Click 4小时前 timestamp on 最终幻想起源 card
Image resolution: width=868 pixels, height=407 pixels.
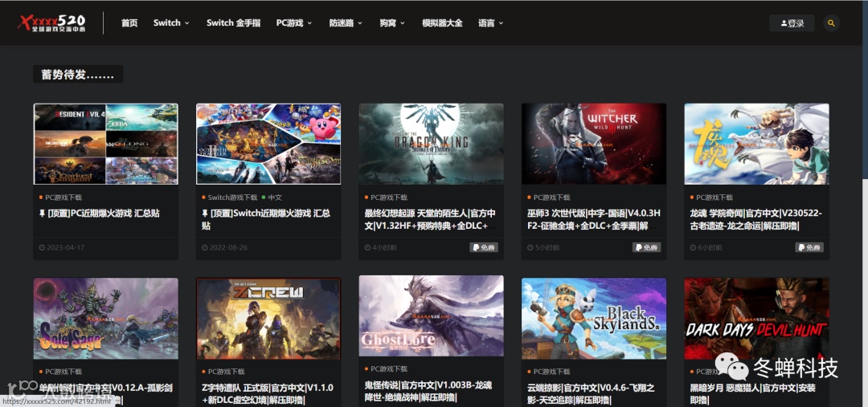click(x=381, y=248)
